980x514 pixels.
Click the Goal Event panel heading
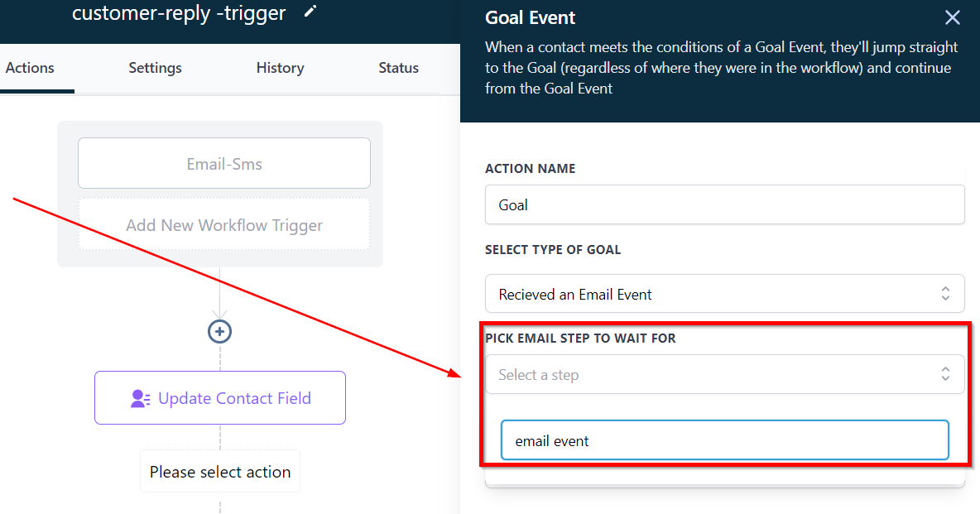(x=530, y=17)
